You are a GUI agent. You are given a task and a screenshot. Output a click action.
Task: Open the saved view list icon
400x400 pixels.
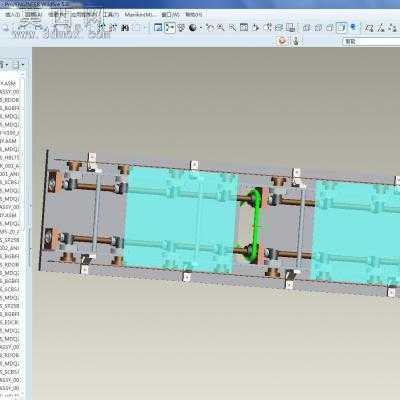point(268,28)
